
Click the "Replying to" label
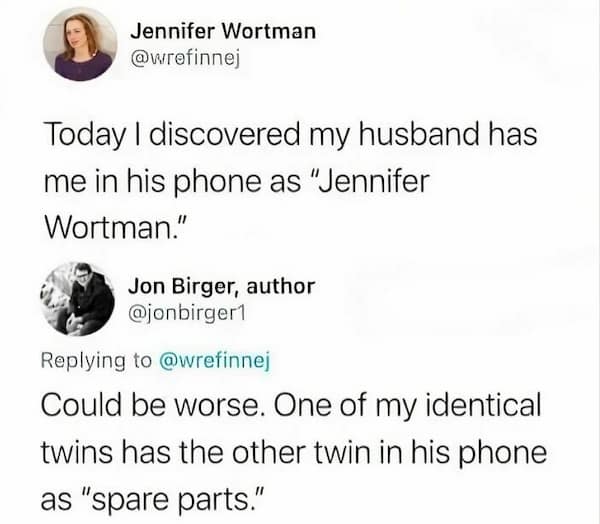(x=96, y=361)
